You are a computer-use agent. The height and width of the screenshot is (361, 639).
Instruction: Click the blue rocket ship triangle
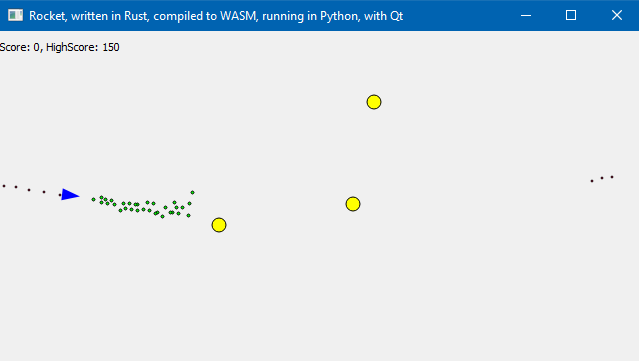[70, 195]
